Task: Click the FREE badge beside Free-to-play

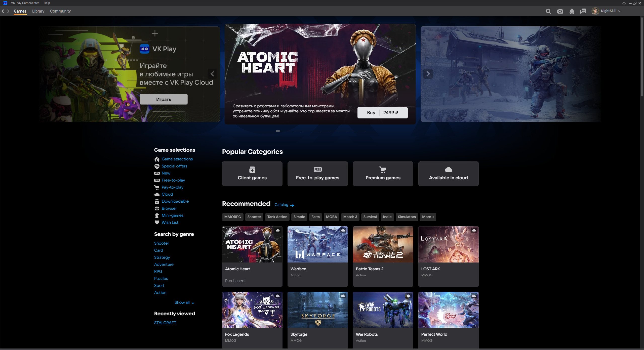Action: point(157,180)
